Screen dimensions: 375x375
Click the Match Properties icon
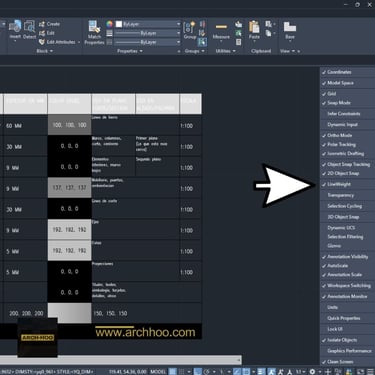[x=94, y=27]
